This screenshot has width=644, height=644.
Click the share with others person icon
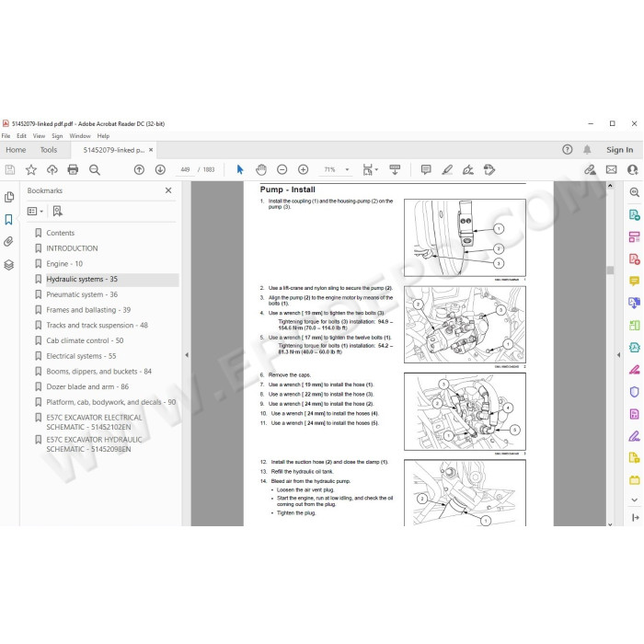[633, 169]
